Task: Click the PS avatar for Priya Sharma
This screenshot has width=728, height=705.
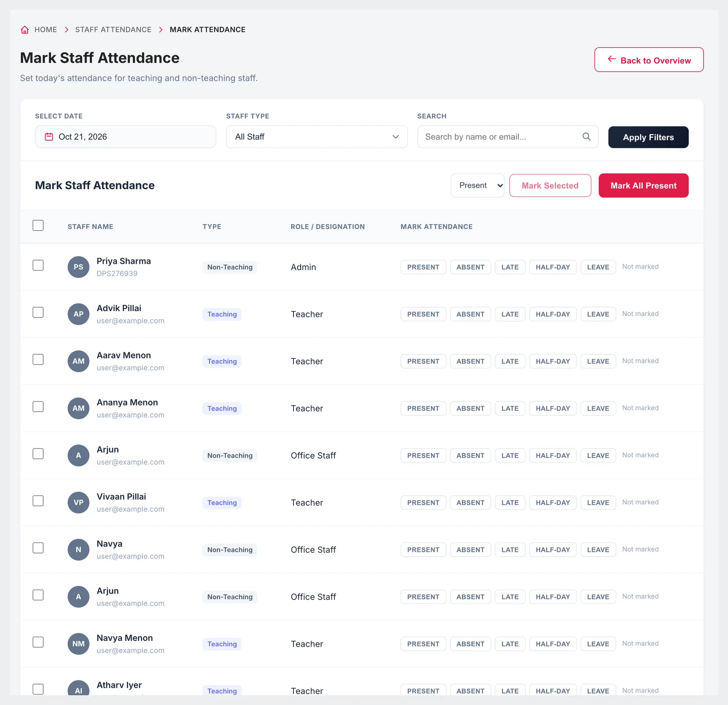Action: (x=78, y=267)
